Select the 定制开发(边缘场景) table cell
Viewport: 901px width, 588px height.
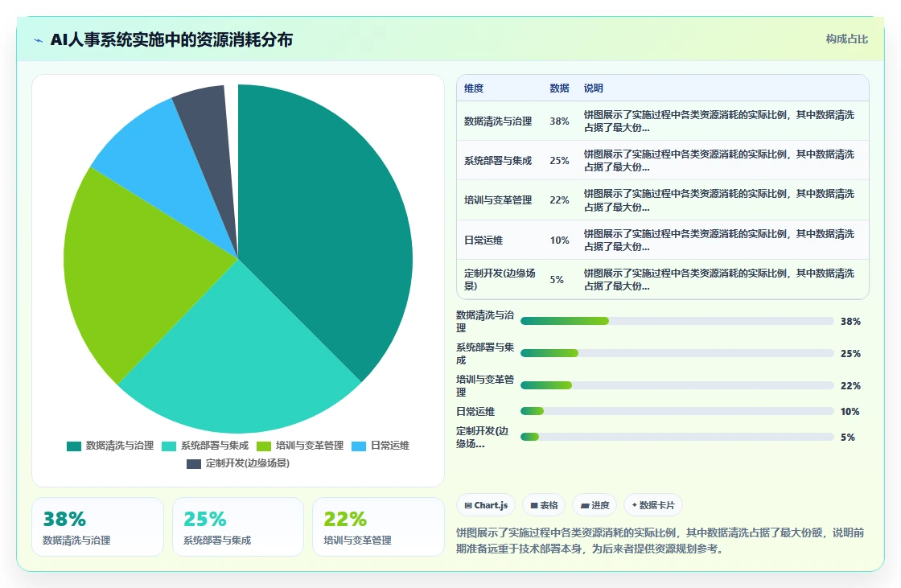[x=500, y=279]
